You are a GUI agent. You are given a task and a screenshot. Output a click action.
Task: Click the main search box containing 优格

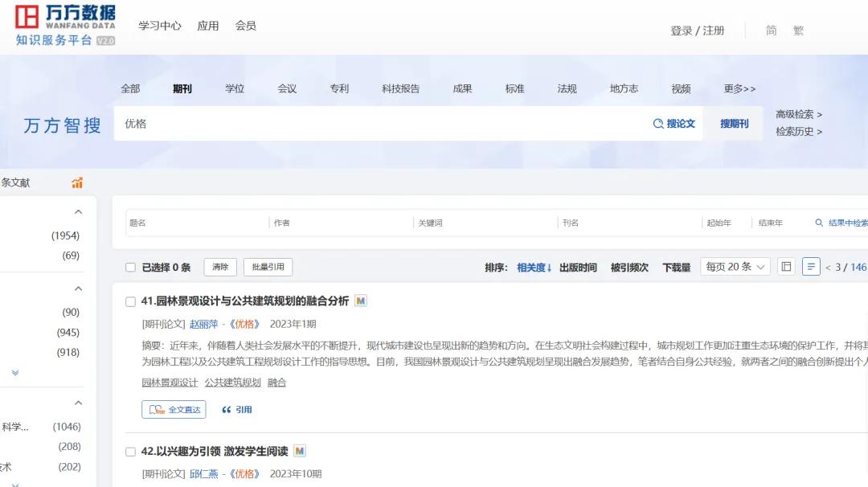pyautogui.click(x=382, y=124)
